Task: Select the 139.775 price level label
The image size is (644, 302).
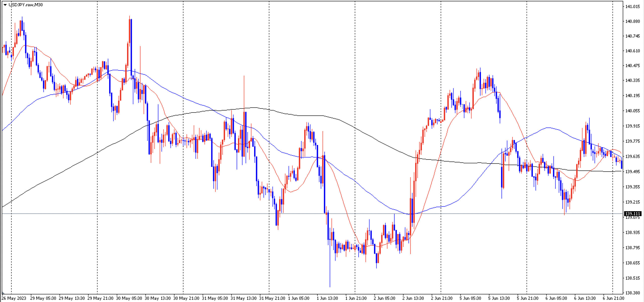Action: (x=632, y=141)
